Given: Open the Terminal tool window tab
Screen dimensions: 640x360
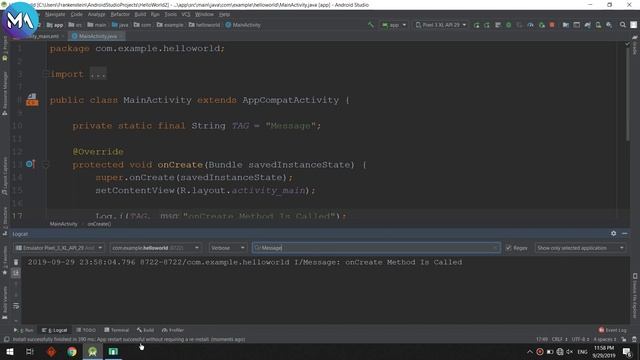Looking at the screenshot, I should (x=117, y=330).
